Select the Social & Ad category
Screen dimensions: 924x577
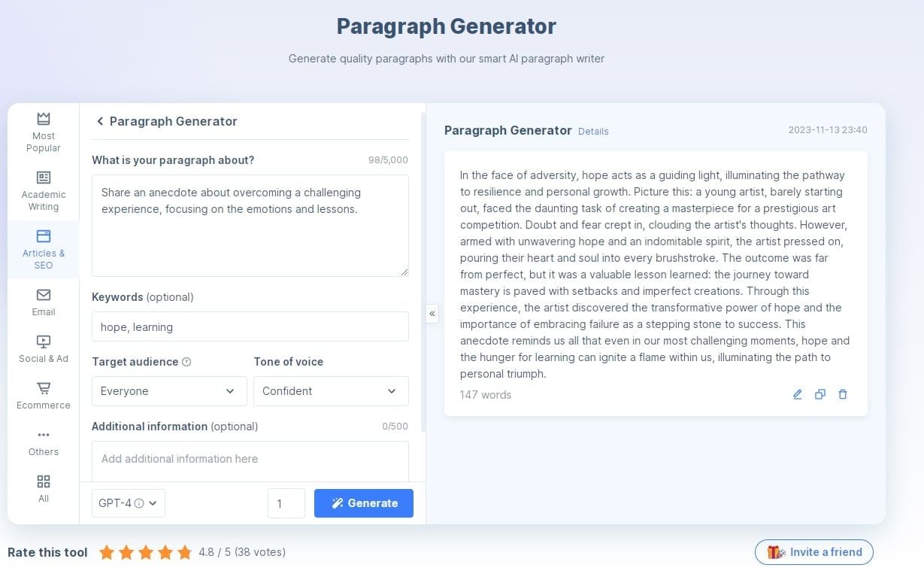point(44,349)
